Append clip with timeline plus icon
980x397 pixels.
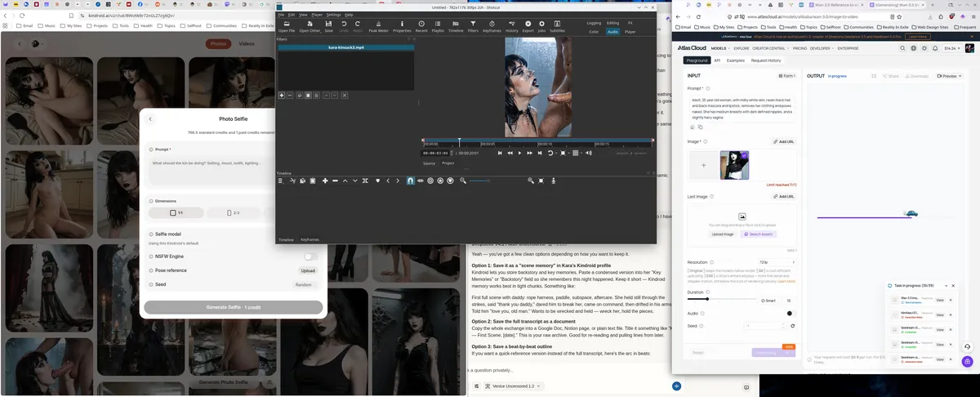tap(325, 180)
